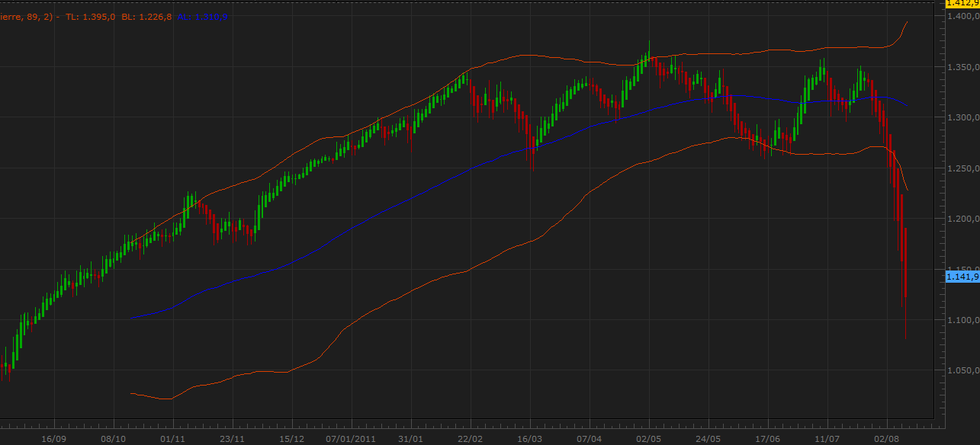Click the 1.300,0 price axis label

962,118
